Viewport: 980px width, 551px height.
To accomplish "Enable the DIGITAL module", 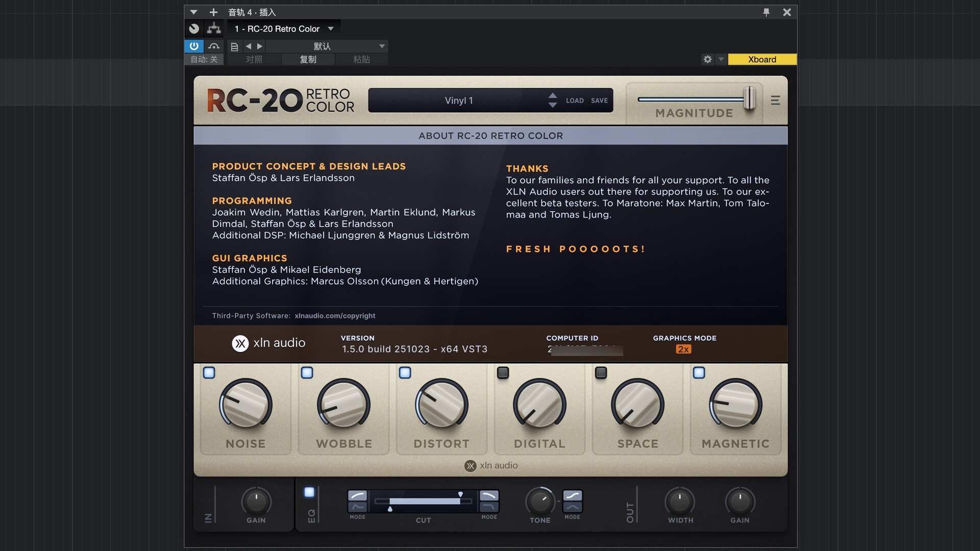I will click(x=503, y=373).
